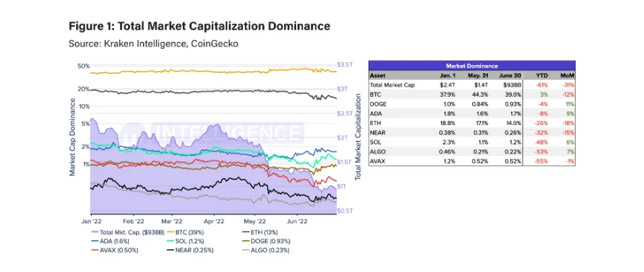Click the Apr '22 x-axis label

coord(214,221)
